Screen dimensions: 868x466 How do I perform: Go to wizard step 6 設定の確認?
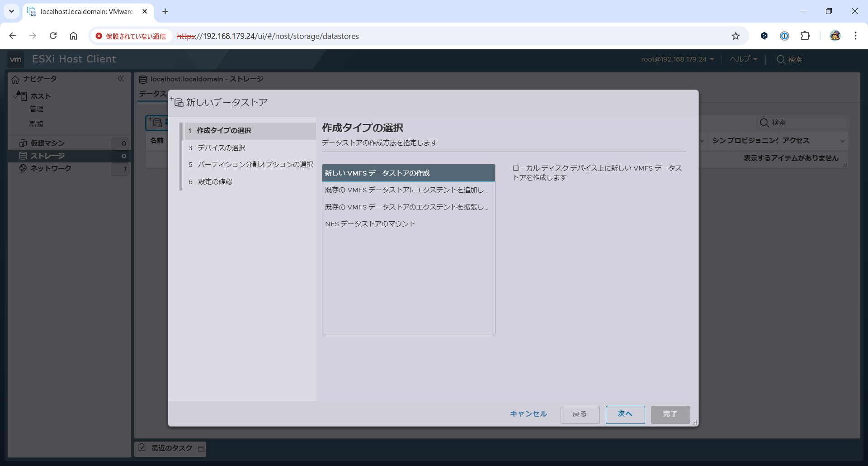pyautogui.click(x=250, y=182)
